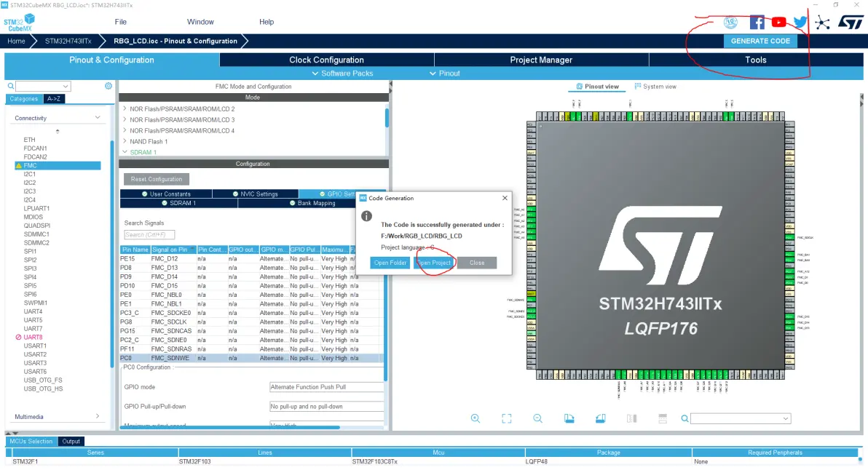Switch to System view
The height and width of the screenshot is (470, 868).
[654, 87]
